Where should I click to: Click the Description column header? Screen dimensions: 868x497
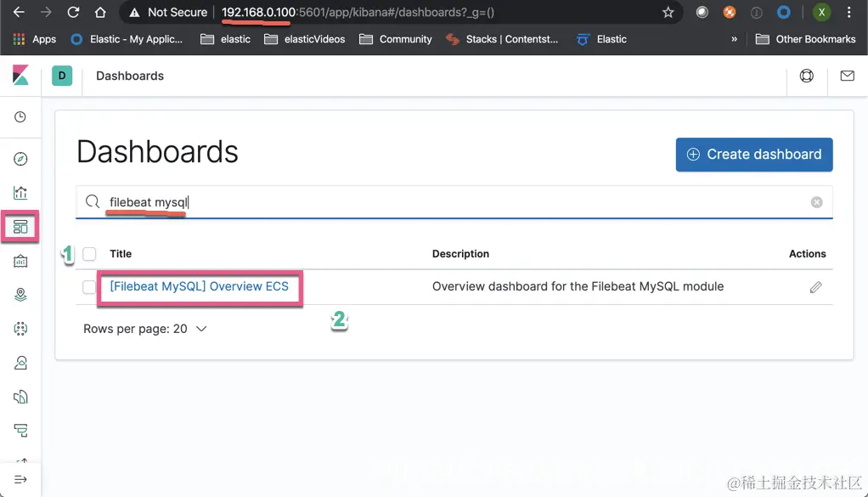[x=460, y=254]
